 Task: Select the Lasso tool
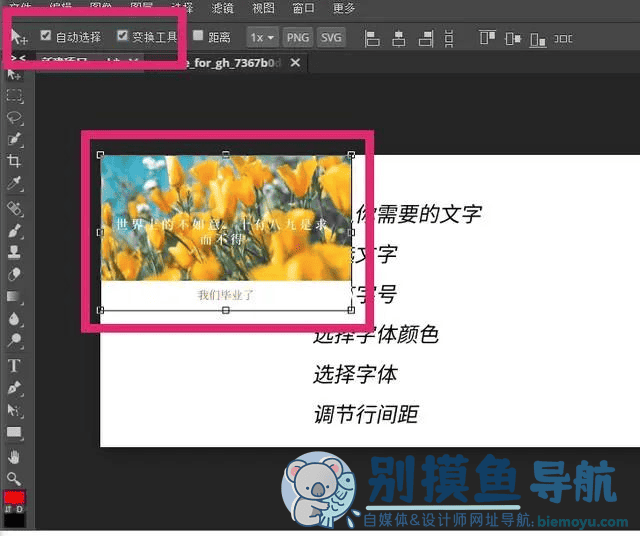coord(15,118)
